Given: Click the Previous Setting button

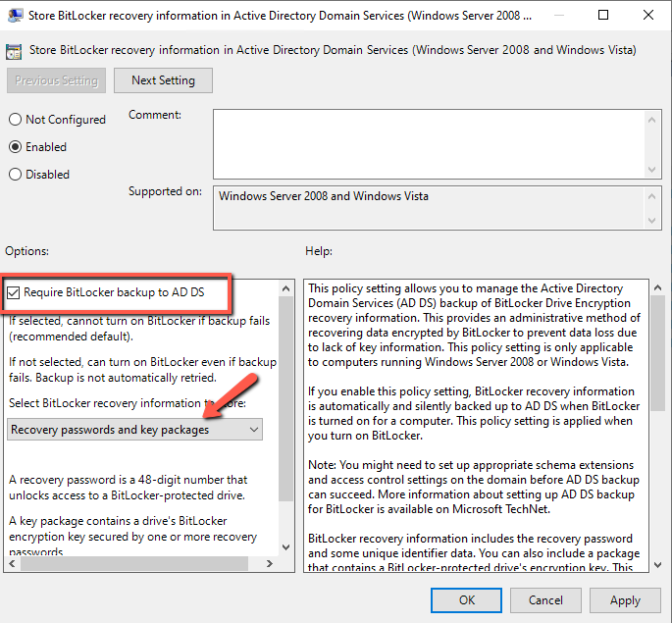Looking at the screenshot, I should point(56,80).
